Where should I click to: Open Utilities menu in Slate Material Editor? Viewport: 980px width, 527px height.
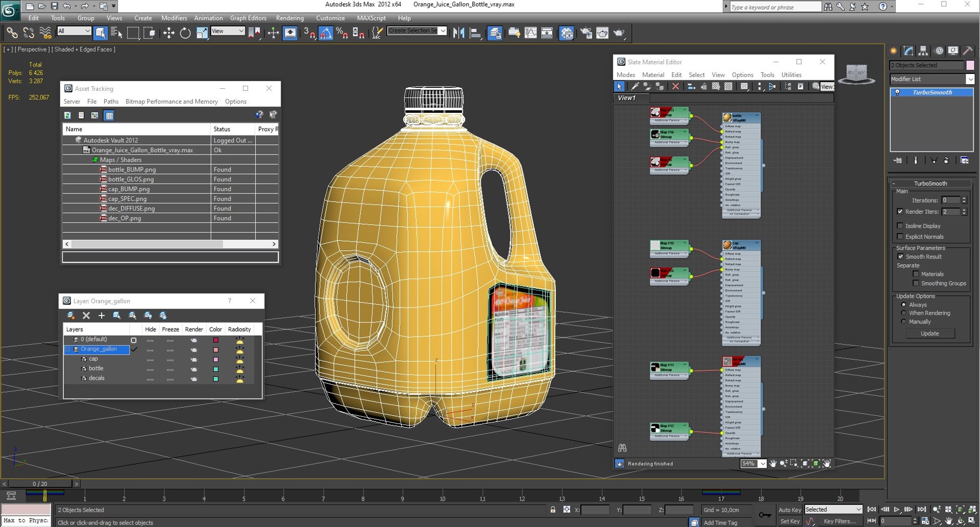791,75
